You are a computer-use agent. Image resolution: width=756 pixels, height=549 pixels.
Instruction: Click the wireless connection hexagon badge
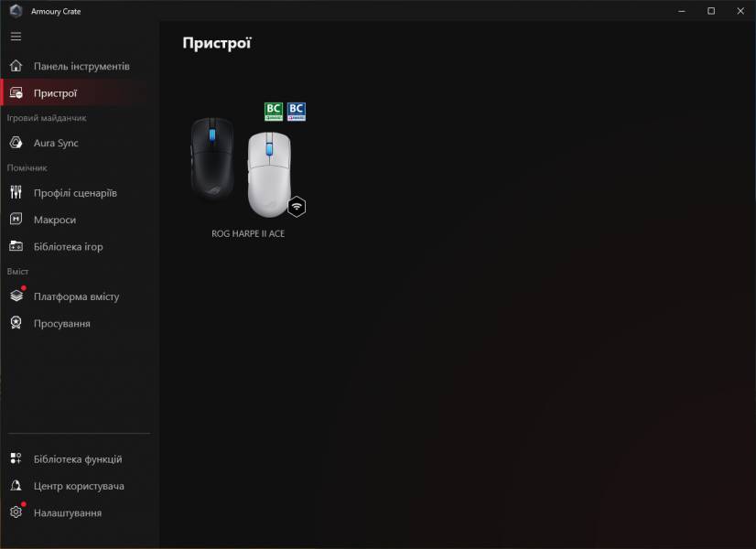297,207
